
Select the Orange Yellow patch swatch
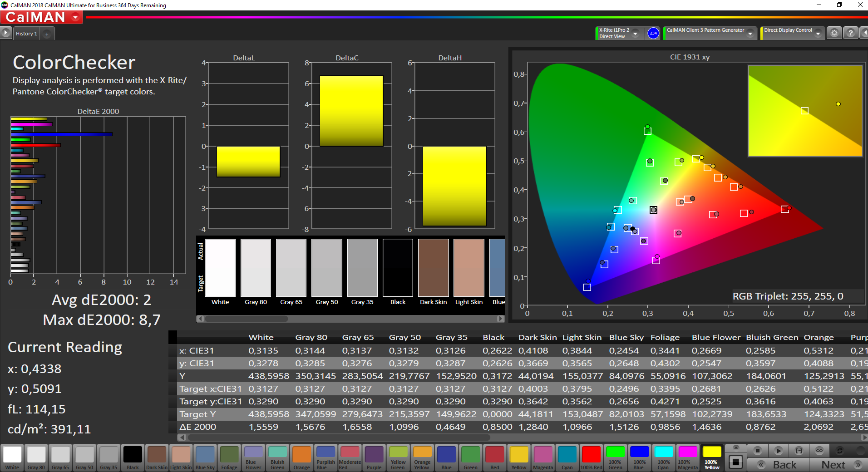[422, 457]
